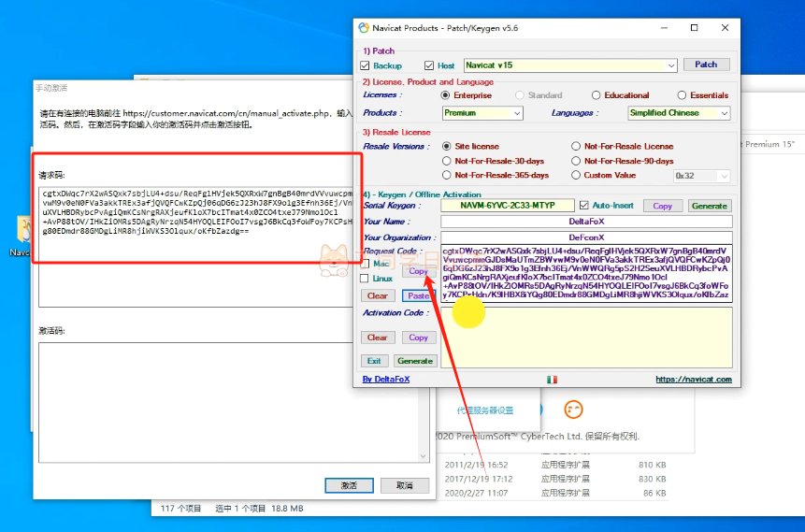805x532 pixels.
Task: Click the Your Name field containing DeltaFoX
Action: point(586,222)
